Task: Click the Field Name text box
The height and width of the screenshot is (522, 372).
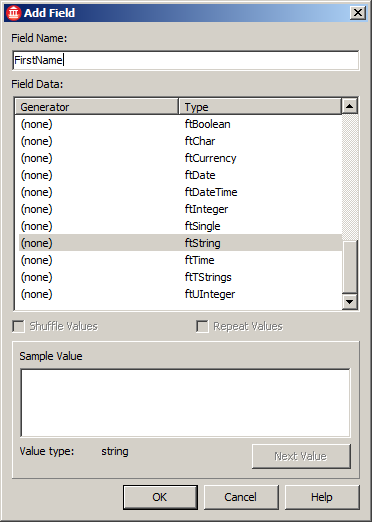Action: [186, 60]
